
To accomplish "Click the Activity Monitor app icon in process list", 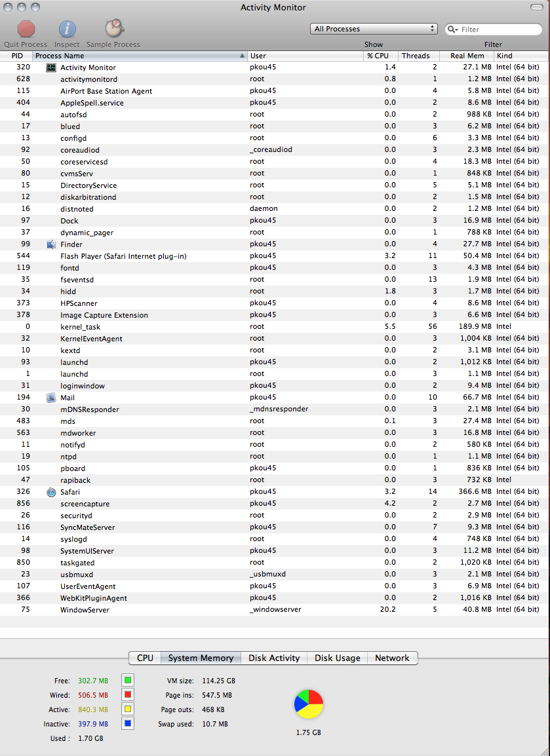I will pos(51,67).
